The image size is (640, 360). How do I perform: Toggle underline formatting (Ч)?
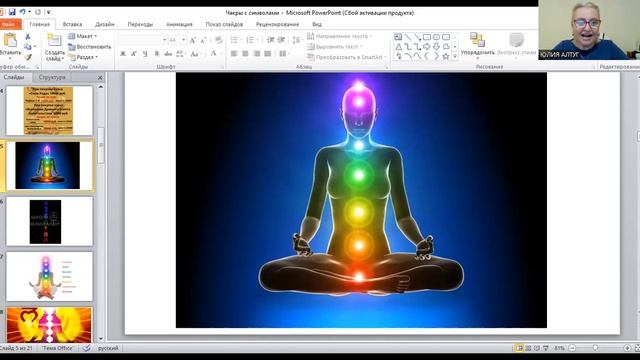[x=145, y=53]
